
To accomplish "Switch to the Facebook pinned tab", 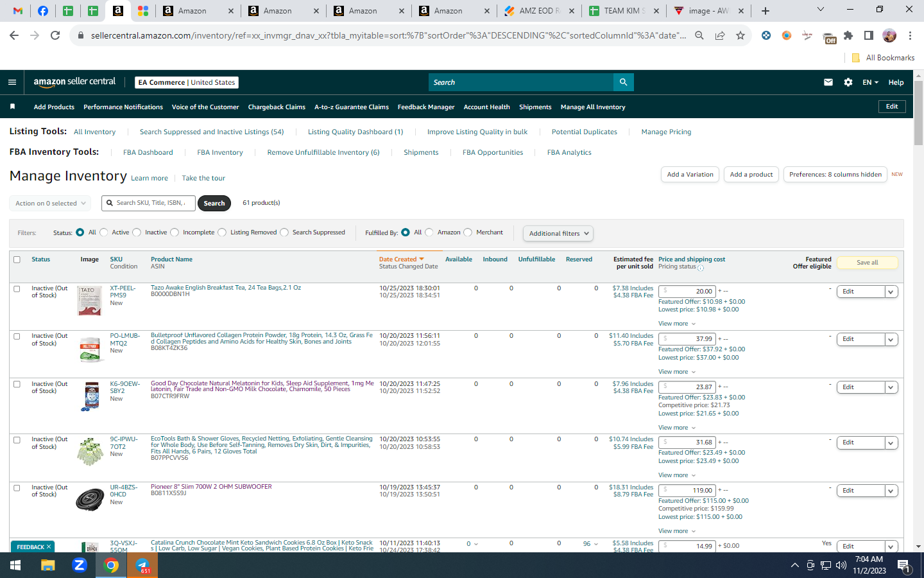I will pyautogui.click(x=43, y=10).
